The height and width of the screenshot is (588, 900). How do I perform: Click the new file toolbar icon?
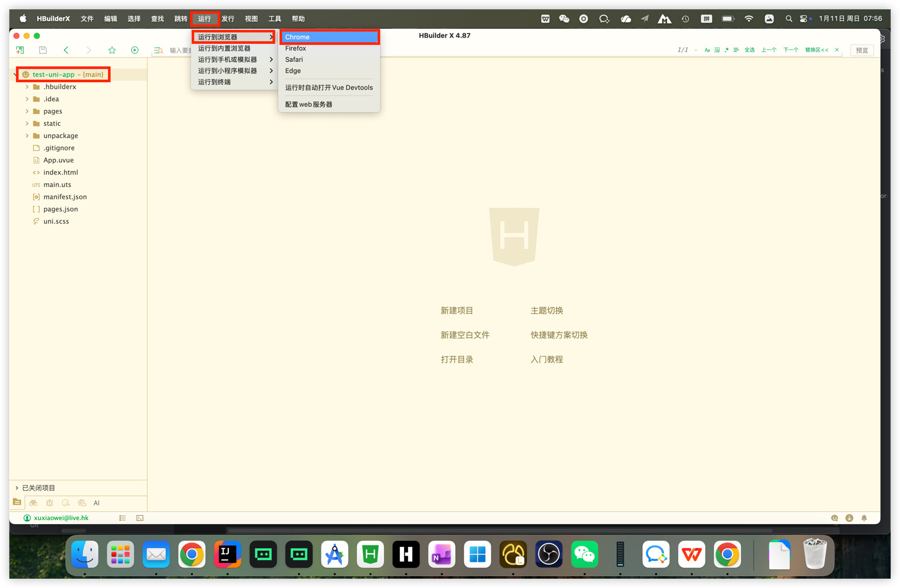[20, 50]
